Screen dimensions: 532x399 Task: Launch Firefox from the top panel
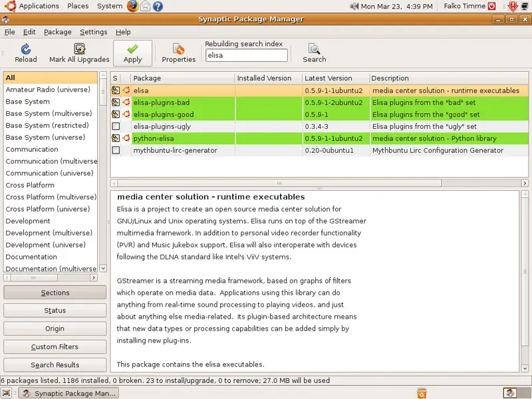(x=132, y=6)
